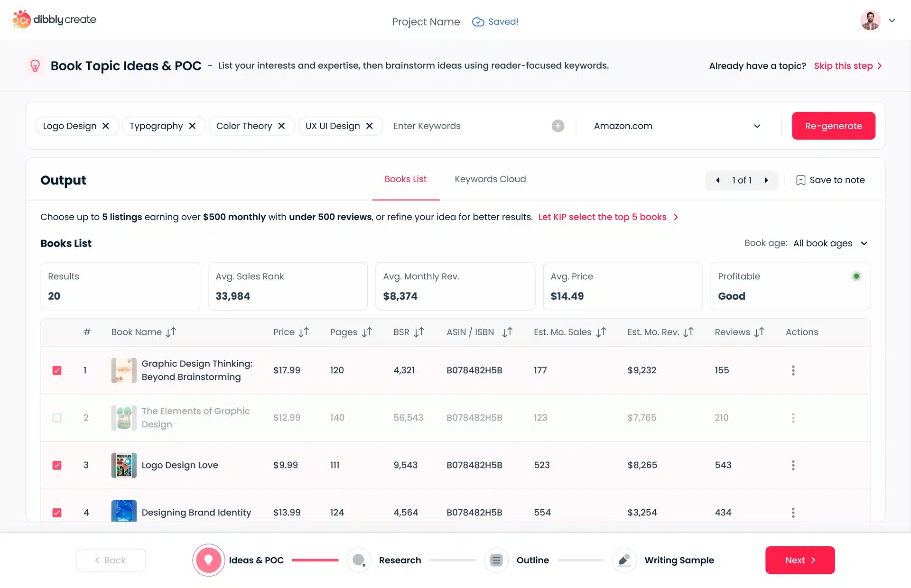The height and width of the screenshot is (588, 911).
Task: Click Avg. Sales Rank value 33,984
Action: [232, 296]
